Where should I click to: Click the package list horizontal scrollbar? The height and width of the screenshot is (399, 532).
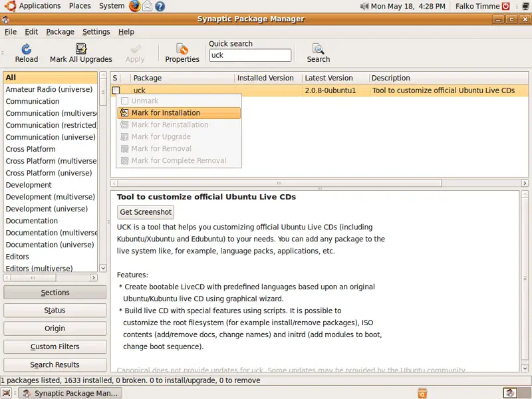tap(279, 183)
